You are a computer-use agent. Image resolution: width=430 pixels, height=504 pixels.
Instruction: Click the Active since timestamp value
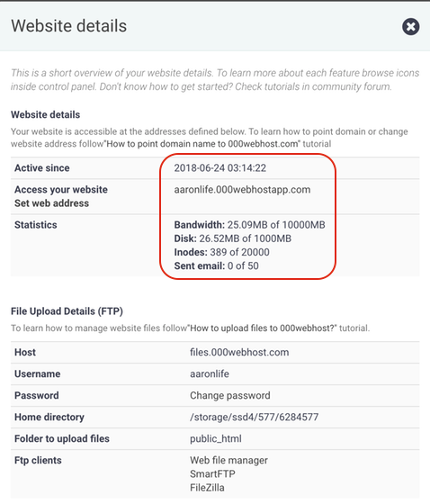[220, 168]
